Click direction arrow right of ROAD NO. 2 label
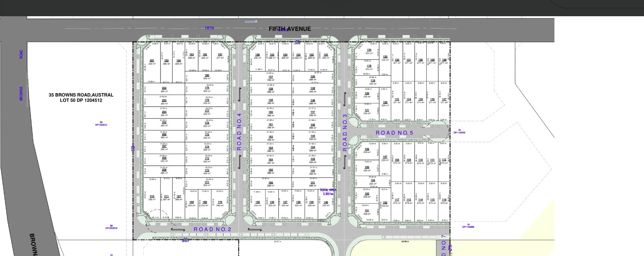 [x=254, y=230]
